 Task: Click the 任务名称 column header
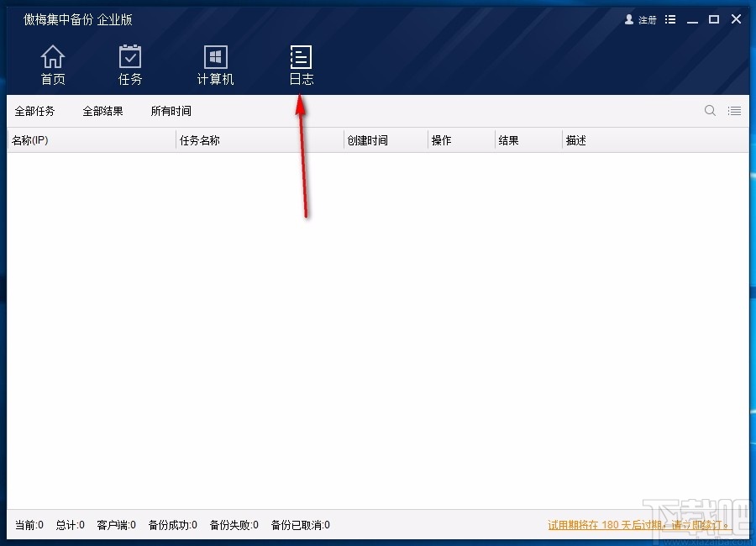click(x=202, y=139)
